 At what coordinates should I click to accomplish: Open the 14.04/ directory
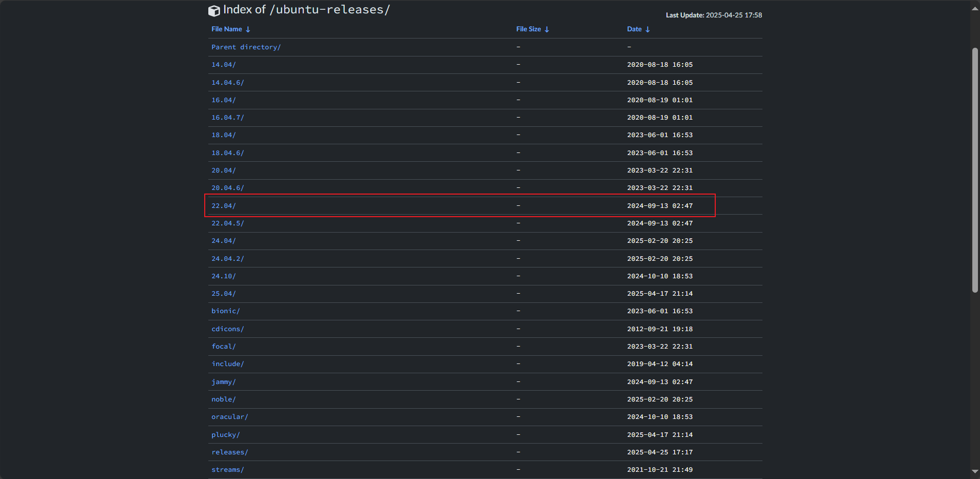(223, 65)
